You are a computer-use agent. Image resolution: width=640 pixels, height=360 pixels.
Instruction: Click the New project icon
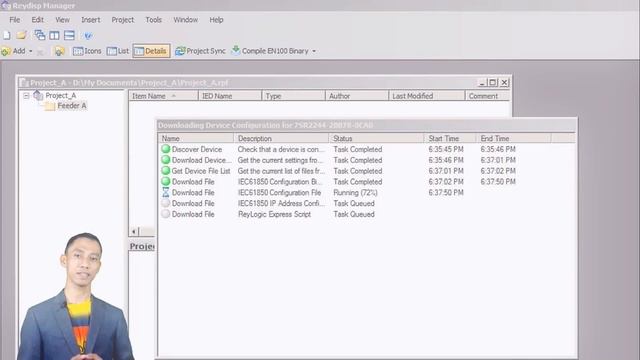[x=7, y=36]
